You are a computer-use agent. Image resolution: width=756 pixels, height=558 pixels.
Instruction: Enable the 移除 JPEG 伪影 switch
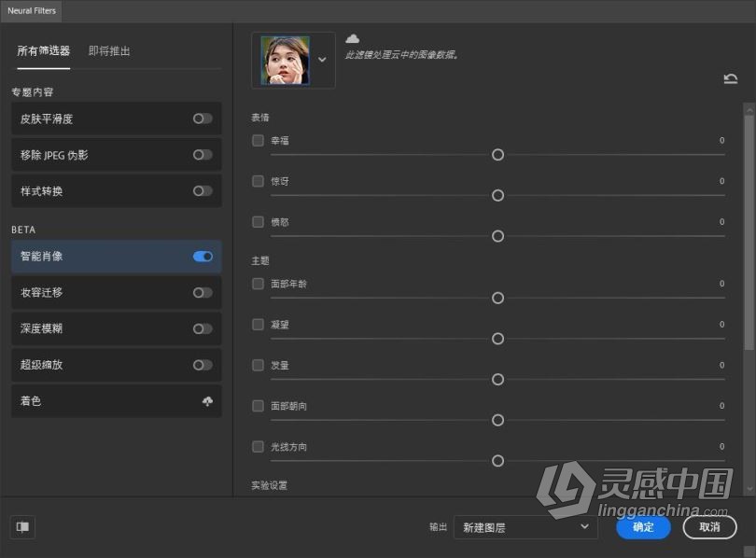[x=203, y=155]
